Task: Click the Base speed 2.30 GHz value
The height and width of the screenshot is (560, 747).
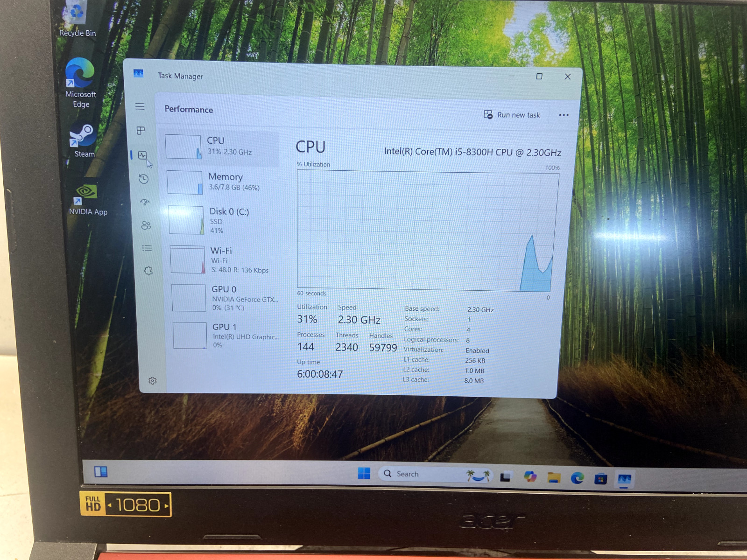Action: coord(480,310)
